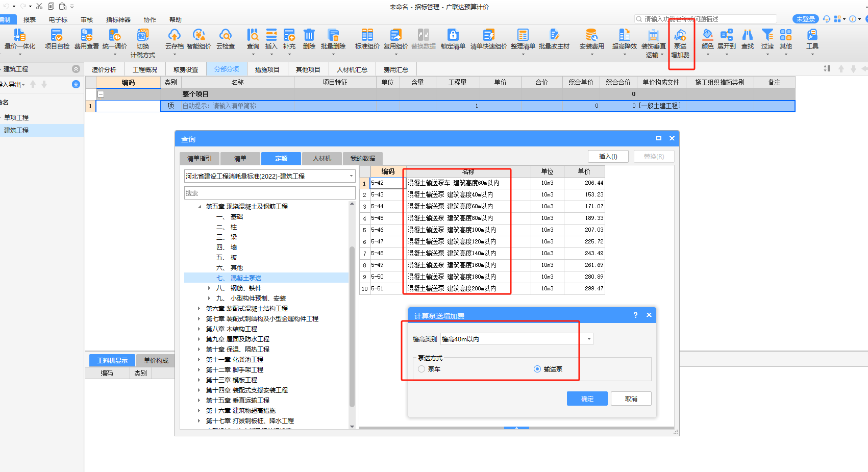Expand 第十三章 模板工程 node
This screenshot has height=472, width=868.
click(x=199, y=380)
